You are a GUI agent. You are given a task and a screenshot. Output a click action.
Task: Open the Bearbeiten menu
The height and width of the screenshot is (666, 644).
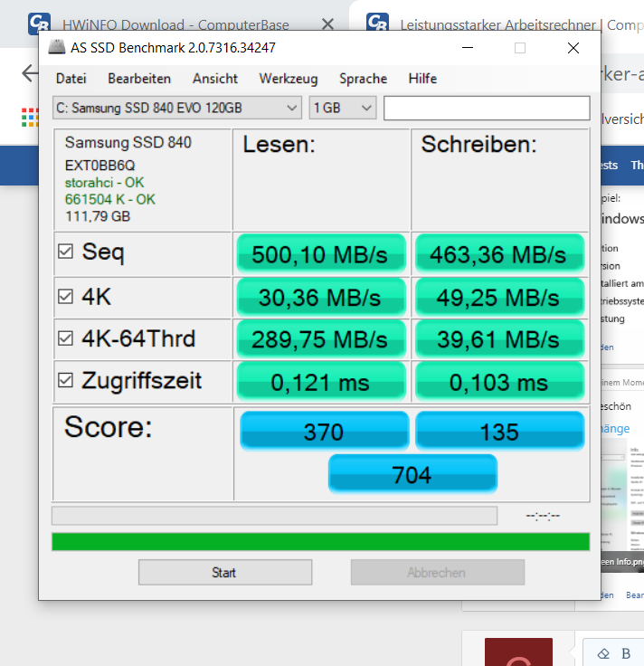(x=139, y=79)
